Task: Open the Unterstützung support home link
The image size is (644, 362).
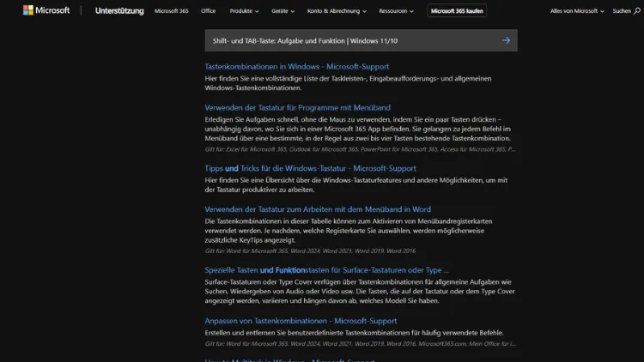Action: pos(119,11)
